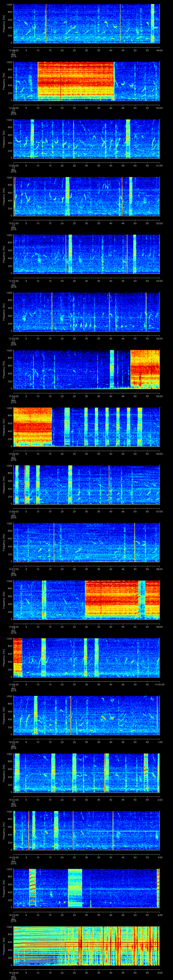173x980 pixels.
Task: Open the spectrogram panel starting at 13:52:00
Action: [86, 254]
